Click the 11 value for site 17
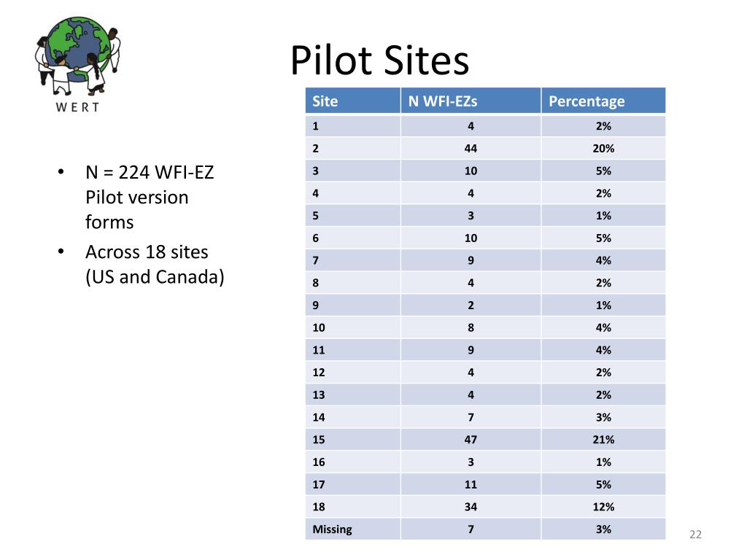The height and width of the screenshot is (560, 747). [x=471, y=484]
